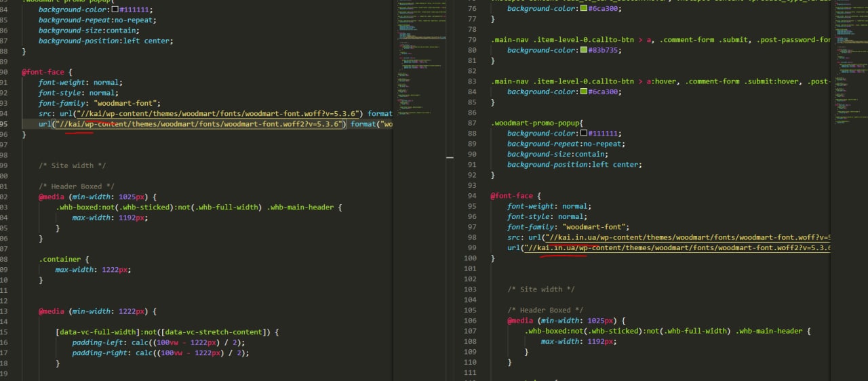This screenshot has height=381, width=868.
Task: Place cursor on .container selector in left pane
Action: [x=60, y=259]
